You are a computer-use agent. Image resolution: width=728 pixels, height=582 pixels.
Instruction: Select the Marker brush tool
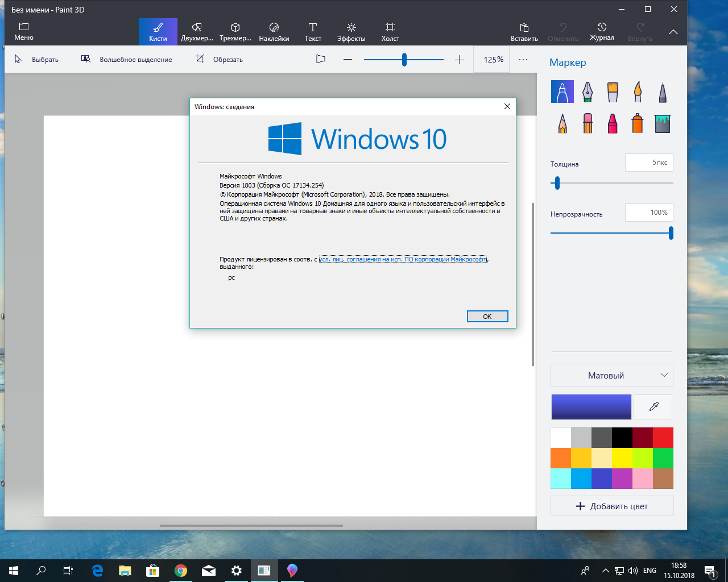point(562,92)
